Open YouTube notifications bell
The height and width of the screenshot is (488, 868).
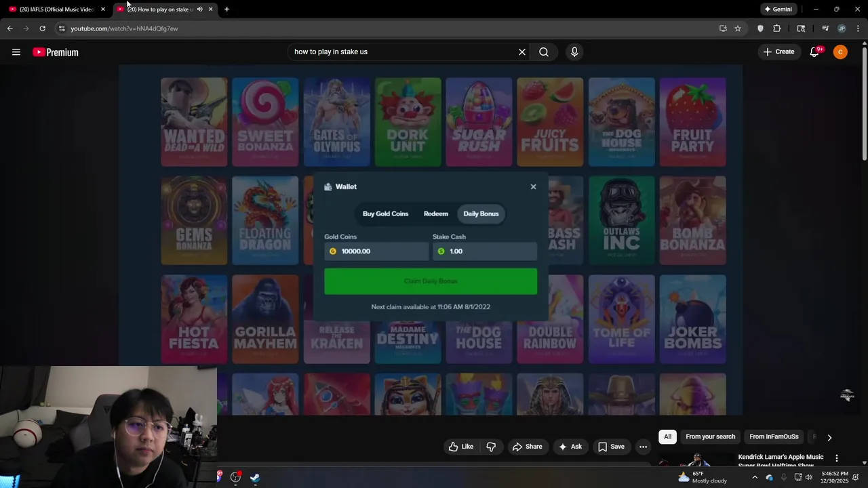coord(814,52)
